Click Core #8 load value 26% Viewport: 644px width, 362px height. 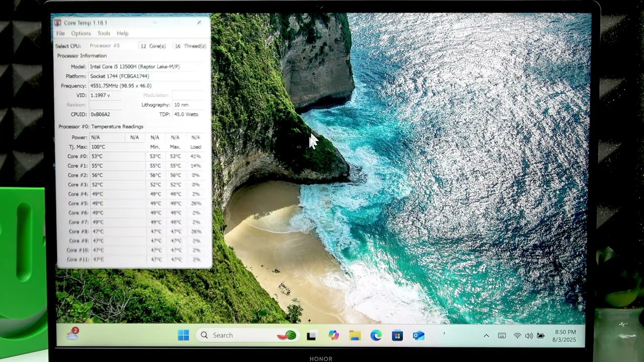(196, 231)
